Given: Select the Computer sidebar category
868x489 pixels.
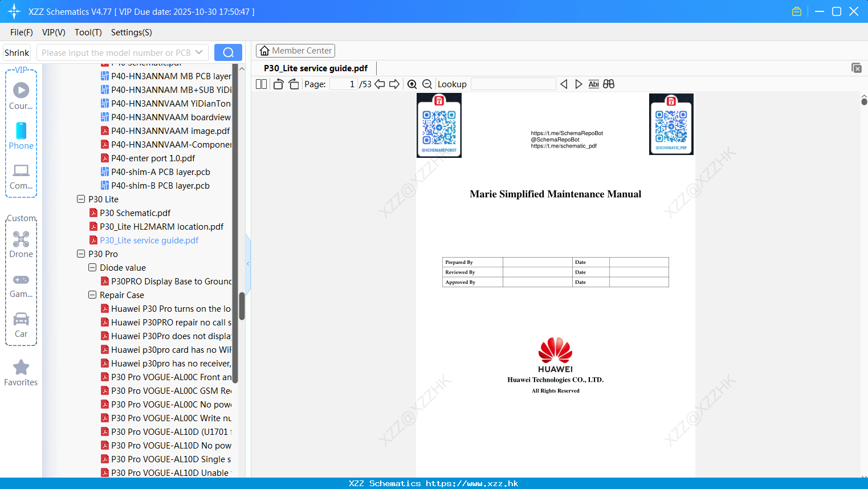Looking at the screenshot, I should tap(21, 177).
